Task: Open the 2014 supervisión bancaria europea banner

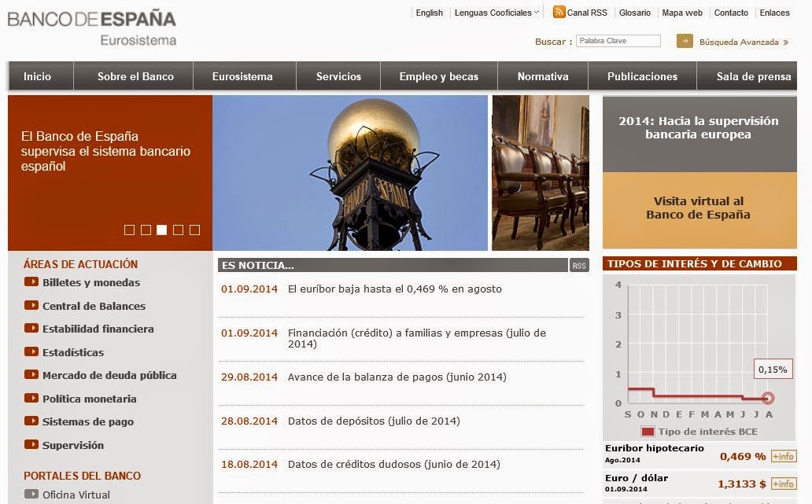Action: click(x=699, y=134)
